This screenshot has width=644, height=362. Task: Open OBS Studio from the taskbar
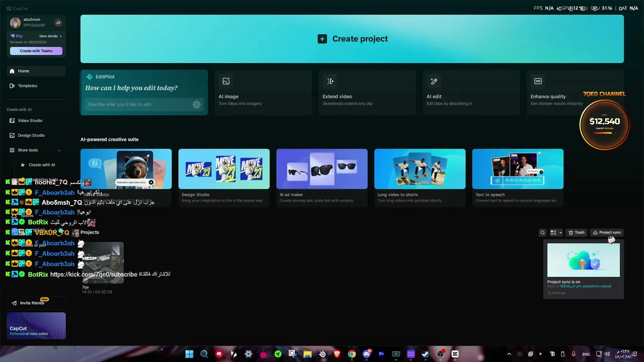440,354
